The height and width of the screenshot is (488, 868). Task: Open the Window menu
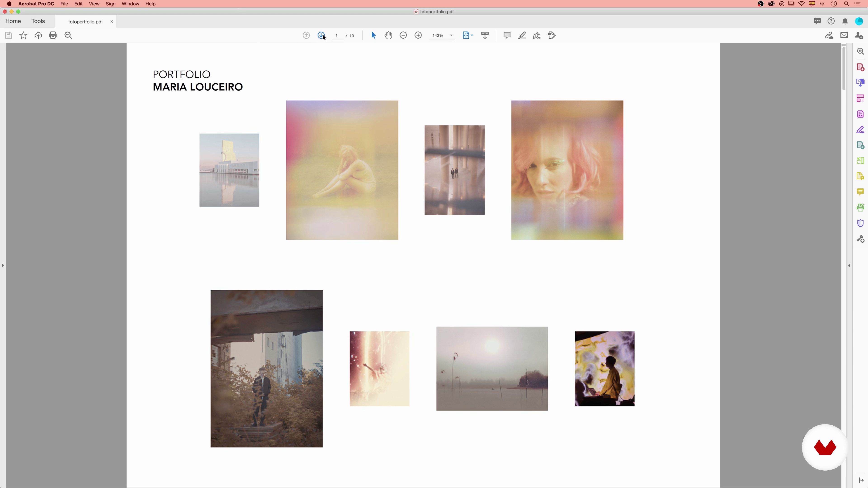[x=130, y=4]
